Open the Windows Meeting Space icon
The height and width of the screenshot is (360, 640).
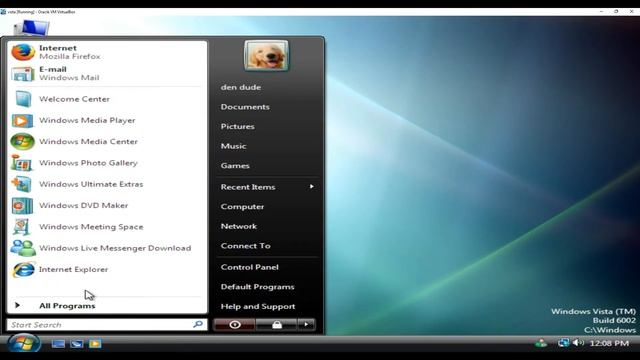tap(22, 227)
